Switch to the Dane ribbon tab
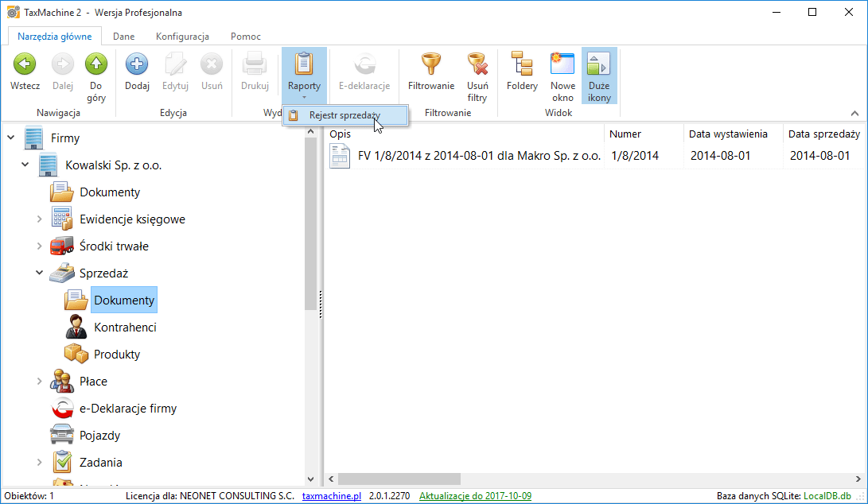The height and width of the screenshot is (504, 868). 123,37
